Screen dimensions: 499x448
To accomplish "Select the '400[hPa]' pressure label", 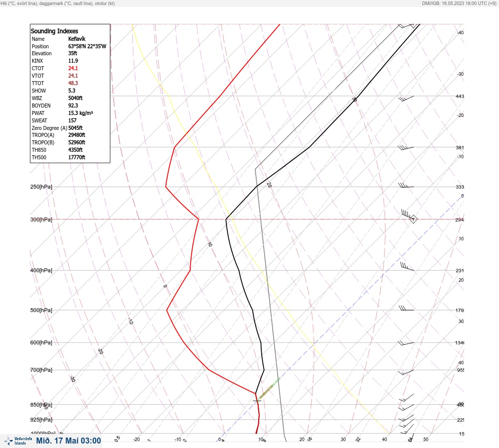I will click(x=41, y=270).
